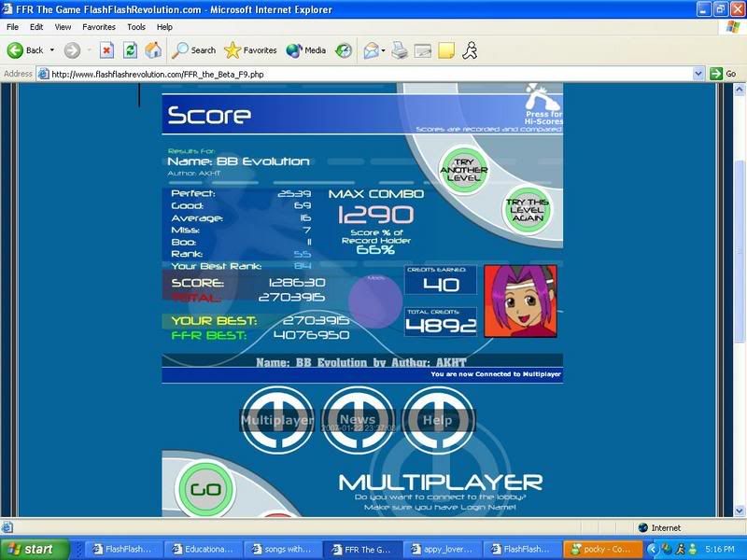Click the page scrollbar up arrow
Viewport: 747px width, 560px height.
[x=739, y=89]
